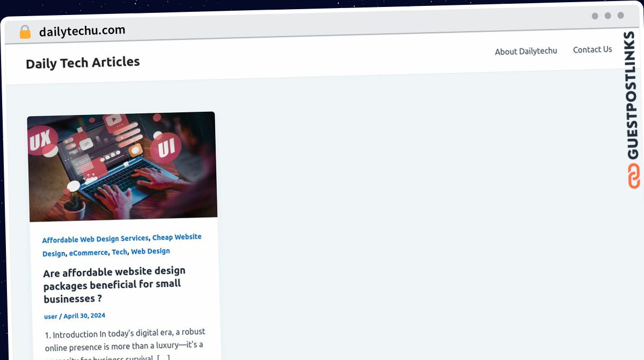Screen dimensions: 644x360
Task: Open the affordable website design packages article title
Action: point(114,285)
